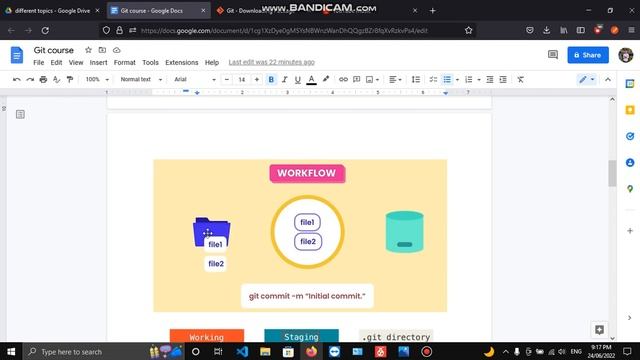Screen dimensions: 640x360
Task: Toggle the bulleted list
Action: (x=447, y=80)
